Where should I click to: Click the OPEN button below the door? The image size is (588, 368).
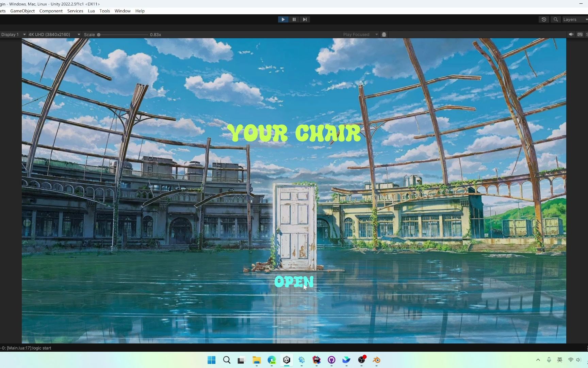click(x=294, y=281)
